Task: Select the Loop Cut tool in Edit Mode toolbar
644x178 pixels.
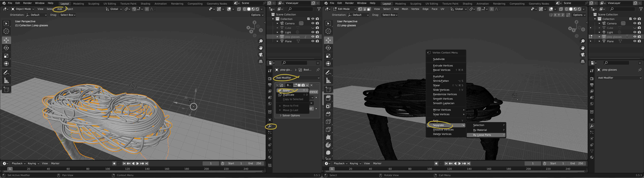Action: tap(328, 122)
